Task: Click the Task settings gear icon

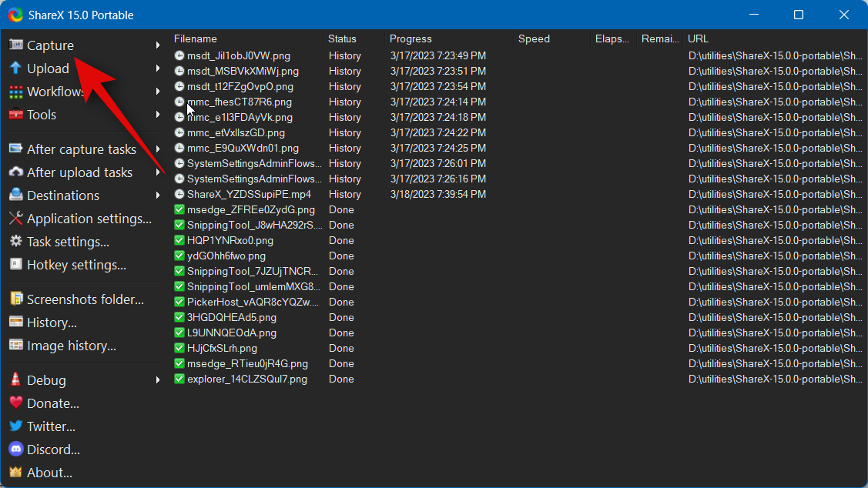Action: (15, 242)
